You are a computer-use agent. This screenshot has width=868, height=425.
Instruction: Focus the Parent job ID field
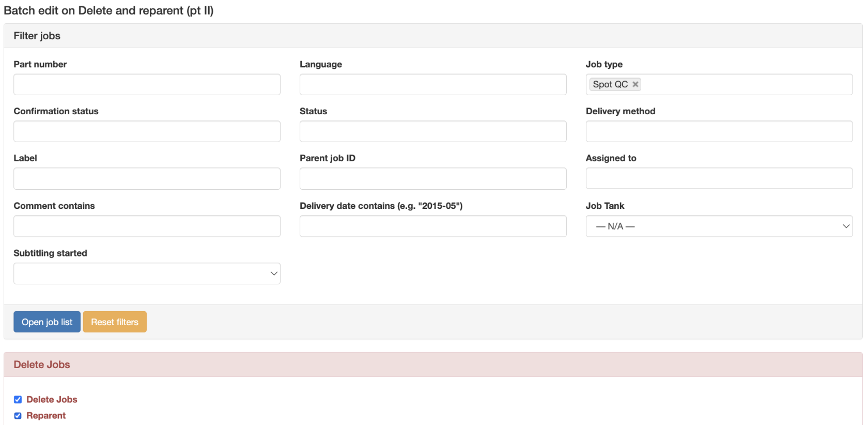[433, 178]
